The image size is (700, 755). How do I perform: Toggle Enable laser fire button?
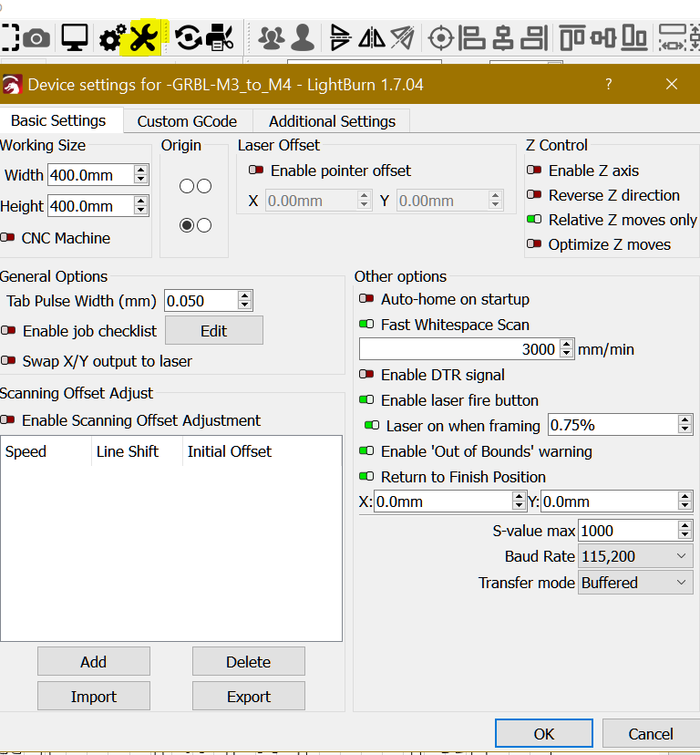(x=366, y=399)
